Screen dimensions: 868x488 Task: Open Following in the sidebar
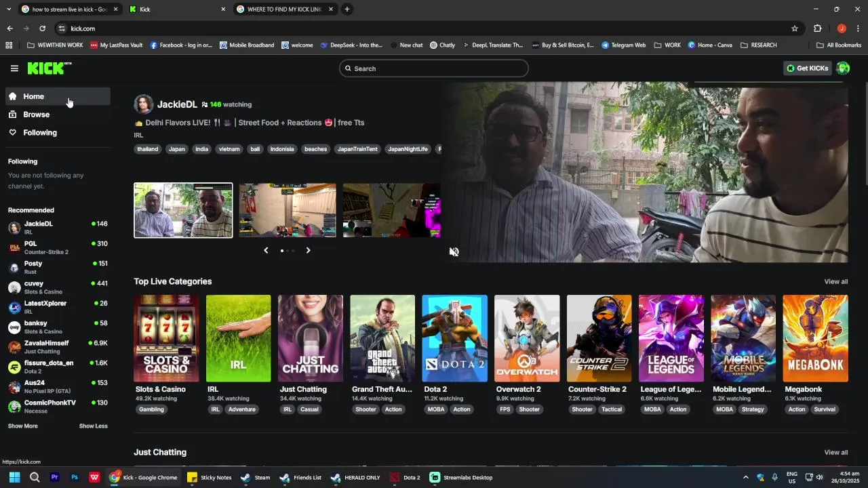pos(58,133)
